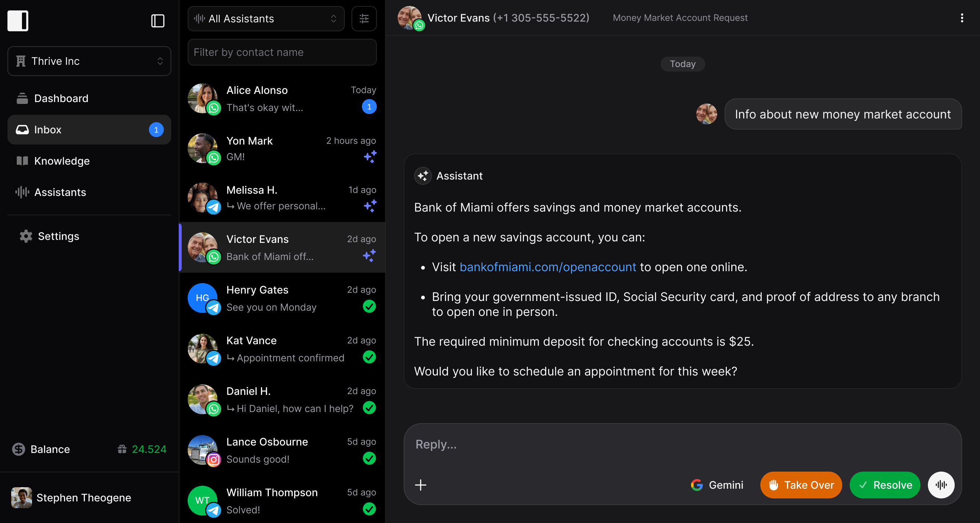Click resolved checkmark on Kat Vance
The height and width of the screenshot is (523, 980).
[369, 357]
